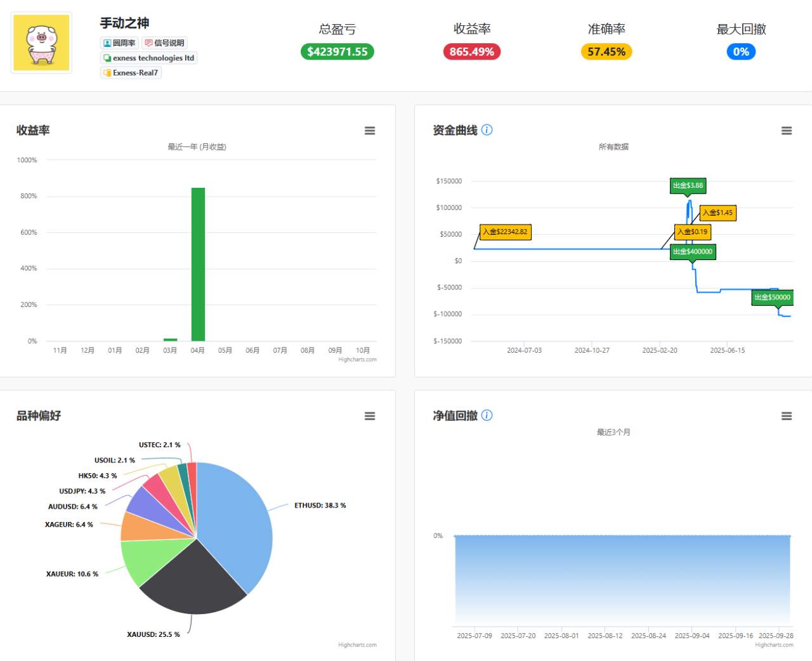This screenshot has width=812, height=661.
Task: Open the export menu of the 资金曲线 chart
Action: (x=787, y=131)
